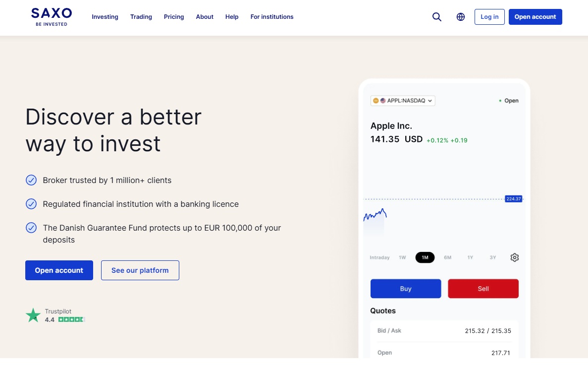
Task: Open the For institutions menu
Action: [272, 17]
